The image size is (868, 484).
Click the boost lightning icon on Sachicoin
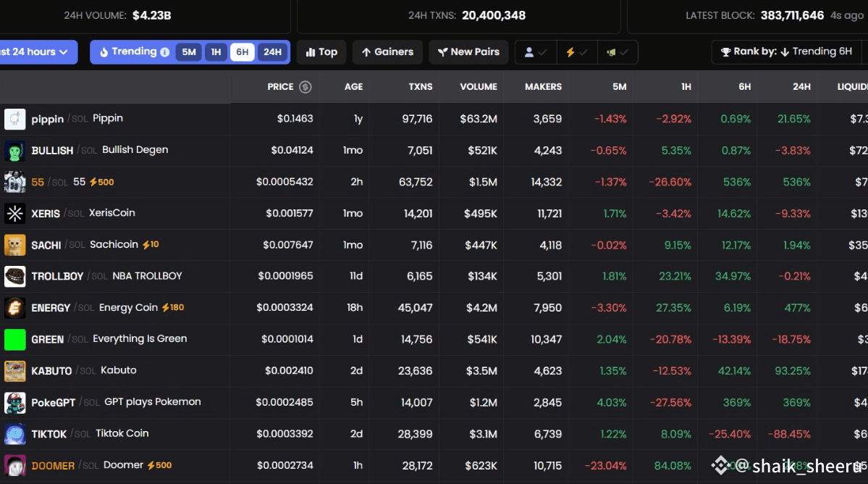coord(146,245)
